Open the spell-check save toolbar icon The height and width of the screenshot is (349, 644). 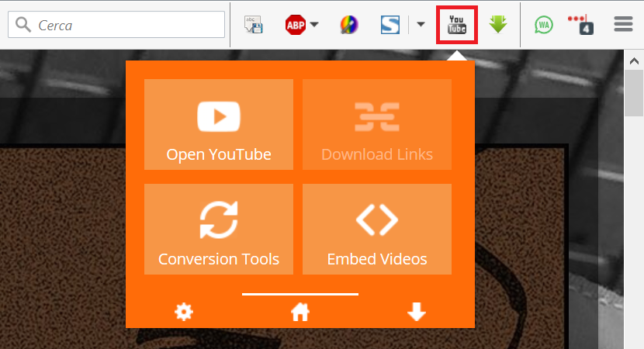point(254,25)
